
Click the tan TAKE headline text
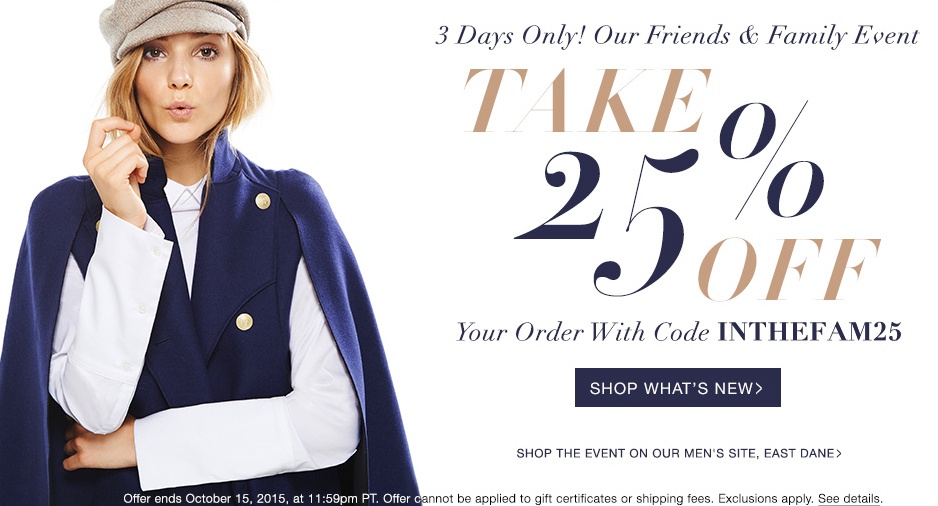(587, 100)
